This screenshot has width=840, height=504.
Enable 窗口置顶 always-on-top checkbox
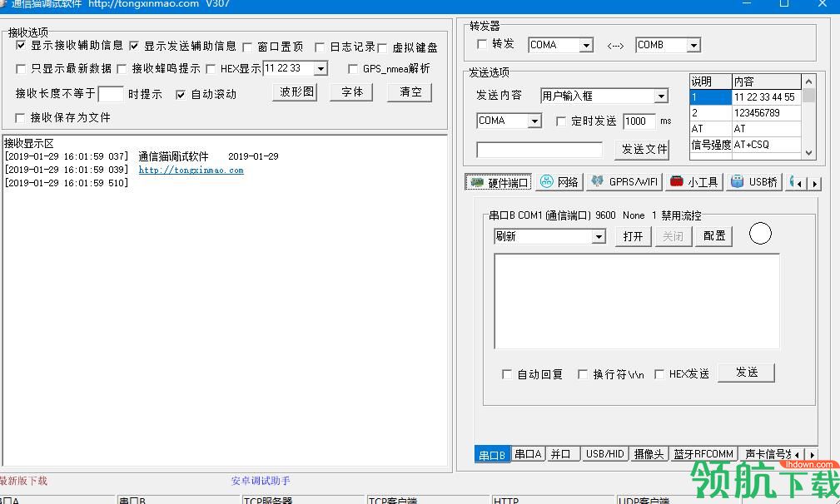tap(247, 47)
